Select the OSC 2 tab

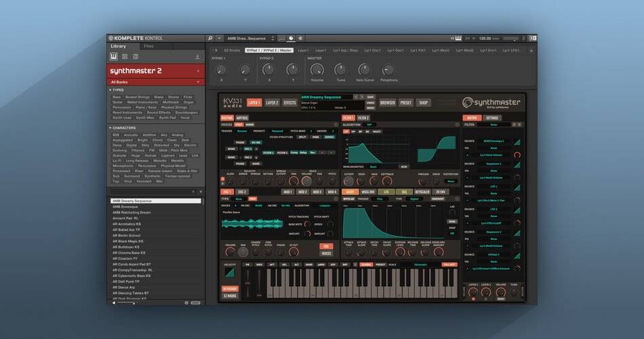[242, 192]
